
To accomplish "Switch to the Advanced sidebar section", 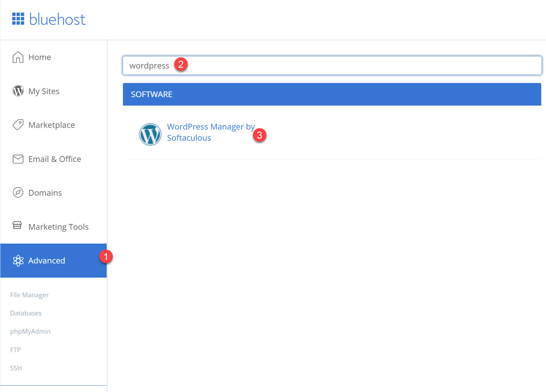I will click(47, 260).
